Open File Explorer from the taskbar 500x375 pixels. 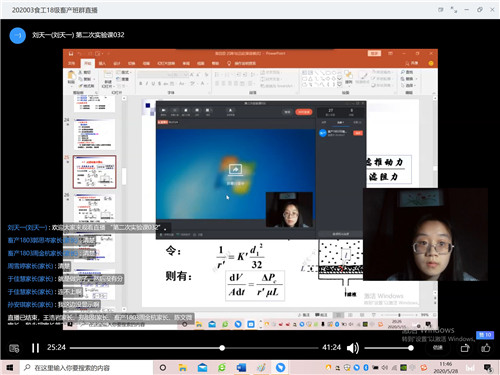click(182, 368)
